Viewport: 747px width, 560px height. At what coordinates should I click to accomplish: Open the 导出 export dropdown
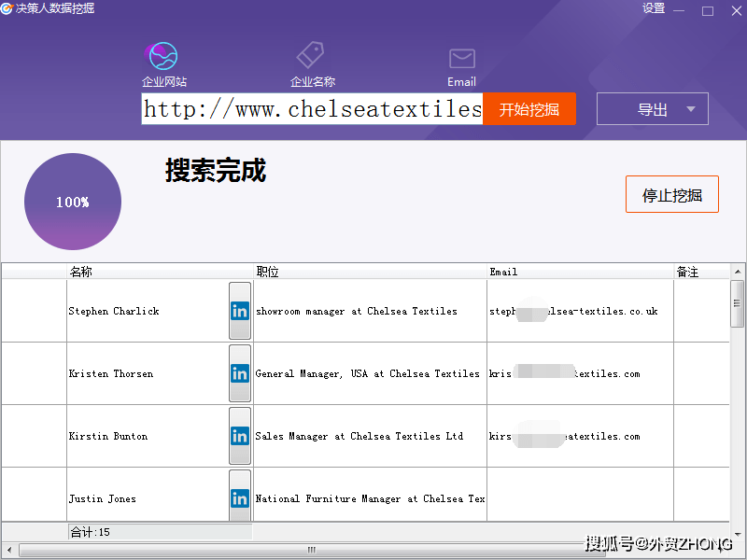[x=652, y=109]
